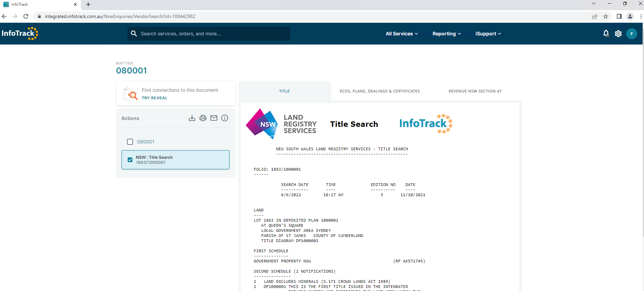This screenshot has width=644, height=291.
Task: Email the document from Actions
Action: [214, 118]
